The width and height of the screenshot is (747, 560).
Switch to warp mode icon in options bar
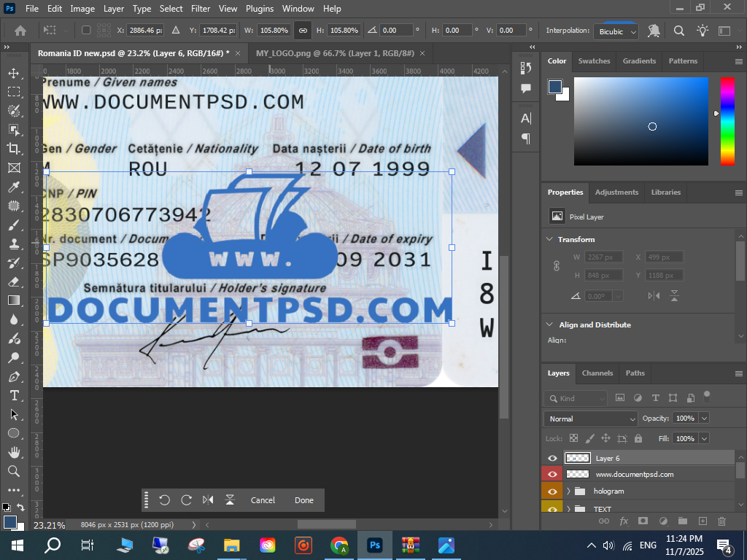click(654, 31)
